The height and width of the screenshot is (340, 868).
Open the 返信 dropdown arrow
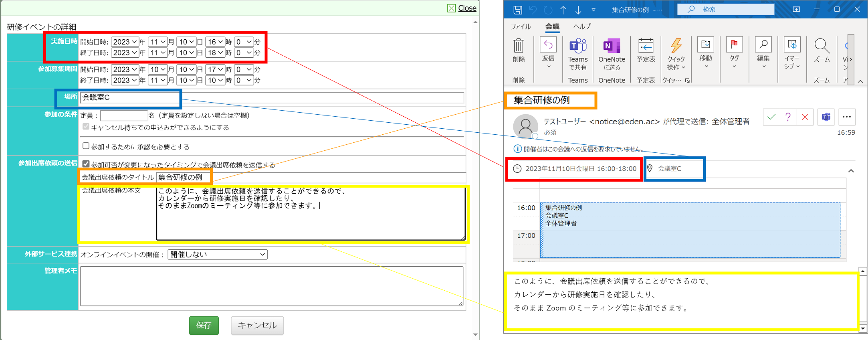point(549,67)
